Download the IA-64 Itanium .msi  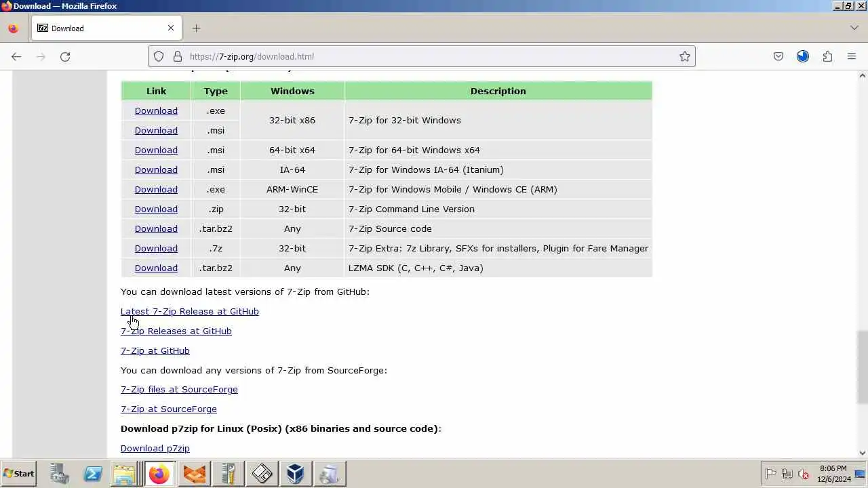point(156,170)
